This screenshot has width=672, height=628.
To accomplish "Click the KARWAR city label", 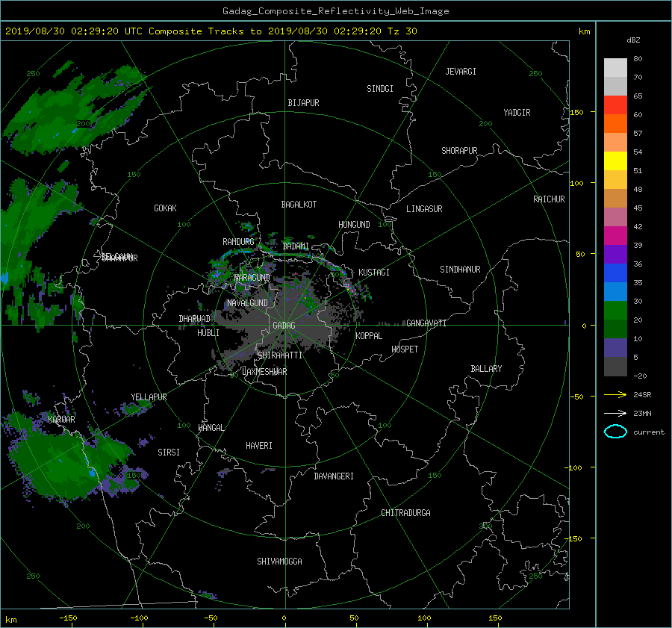I will pyautogui.click(x=61, y=420).
